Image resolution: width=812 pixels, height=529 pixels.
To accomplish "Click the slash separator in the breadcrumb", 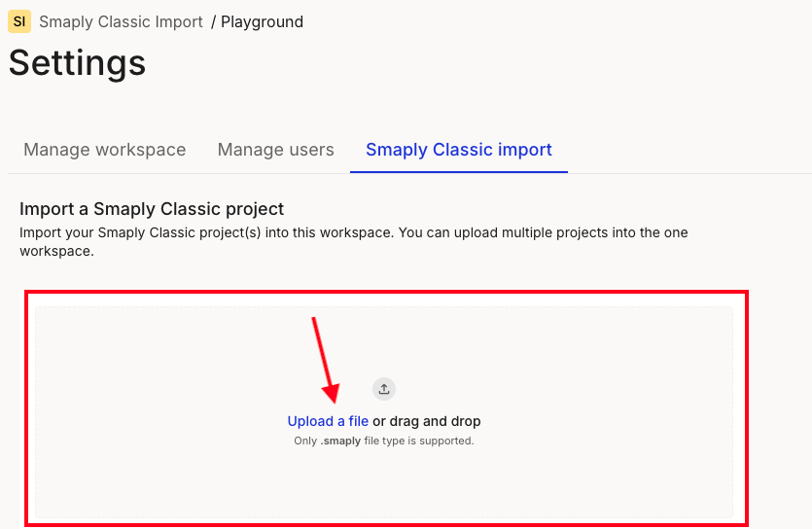I will click(213, 21).
